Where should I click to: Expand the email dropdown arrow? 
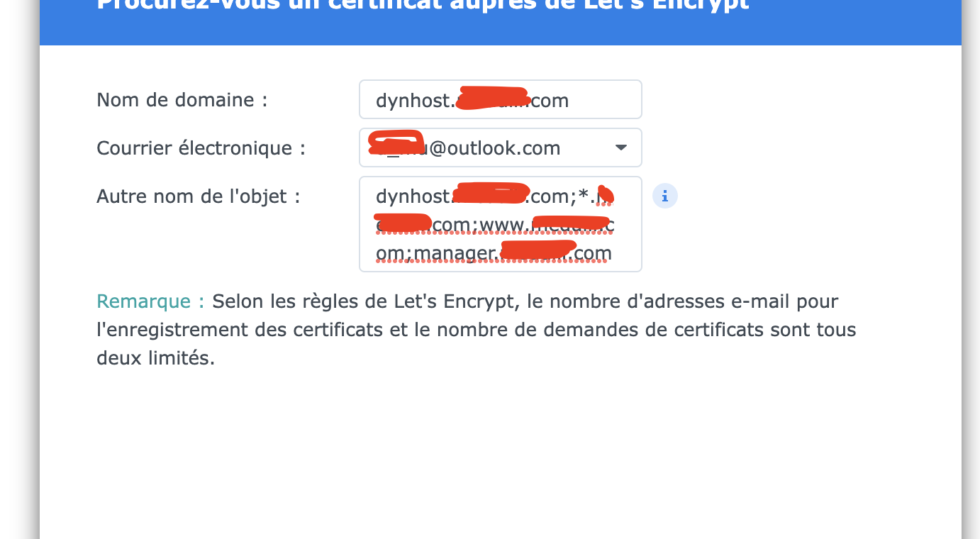pyautogui.click(x=620, y=148)
